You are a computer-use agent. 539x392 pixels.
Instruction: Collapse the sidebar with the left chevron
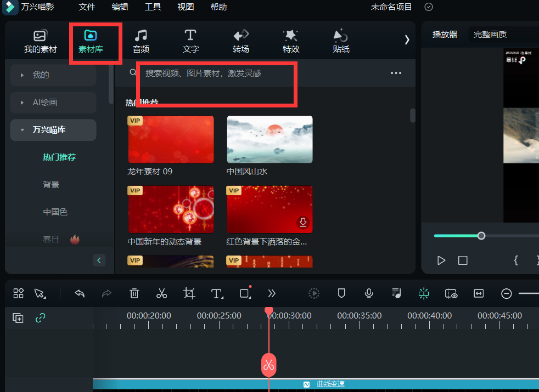pyautogui.click(x=99, y=260)
